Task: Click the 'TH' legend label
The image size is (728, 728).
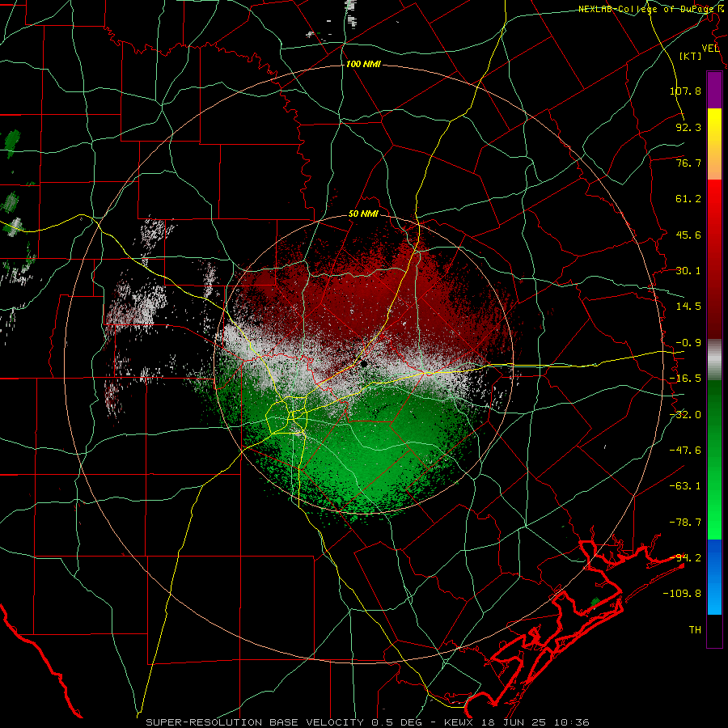Action: 695,630
